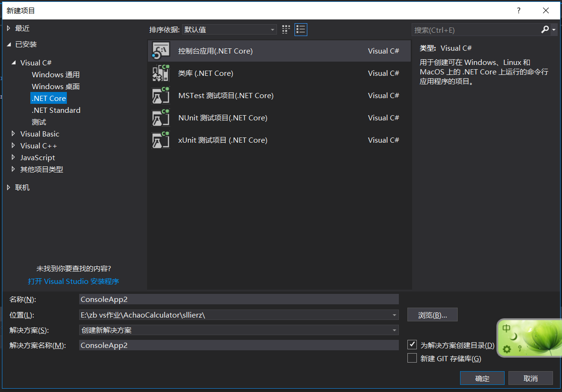Screen dimensions: 562x392
Task: Select Windows 通用 category
Action: click(55, 74)
